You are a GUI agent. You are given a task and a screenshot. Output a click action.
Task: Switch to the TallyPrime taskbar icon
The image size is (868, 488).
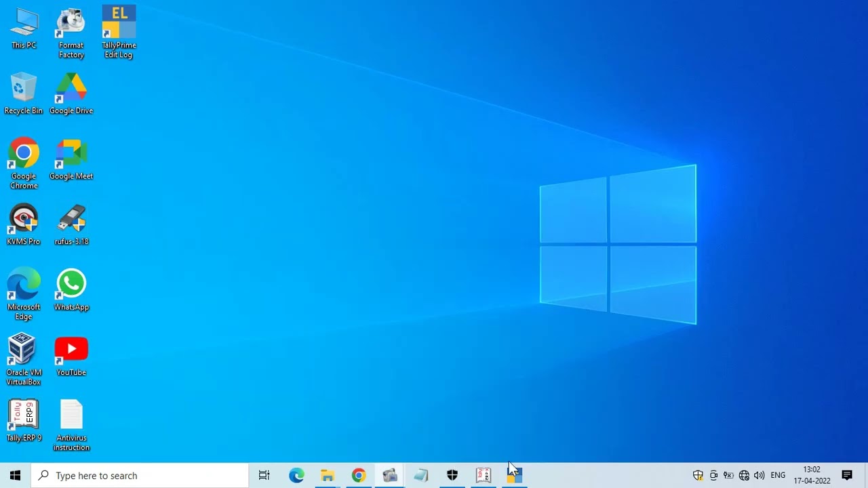pos(515,475)
